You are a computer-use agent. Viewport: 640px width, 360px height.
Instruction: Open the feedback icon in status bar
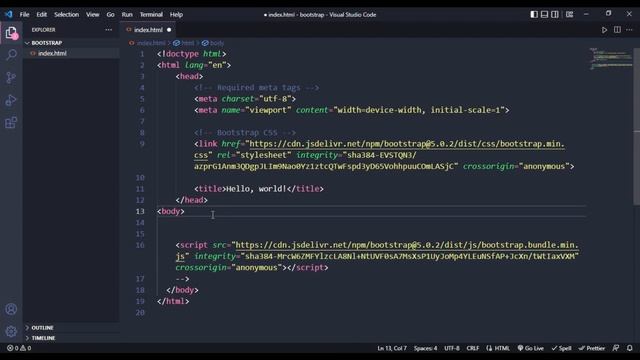(x=616, y=348)
